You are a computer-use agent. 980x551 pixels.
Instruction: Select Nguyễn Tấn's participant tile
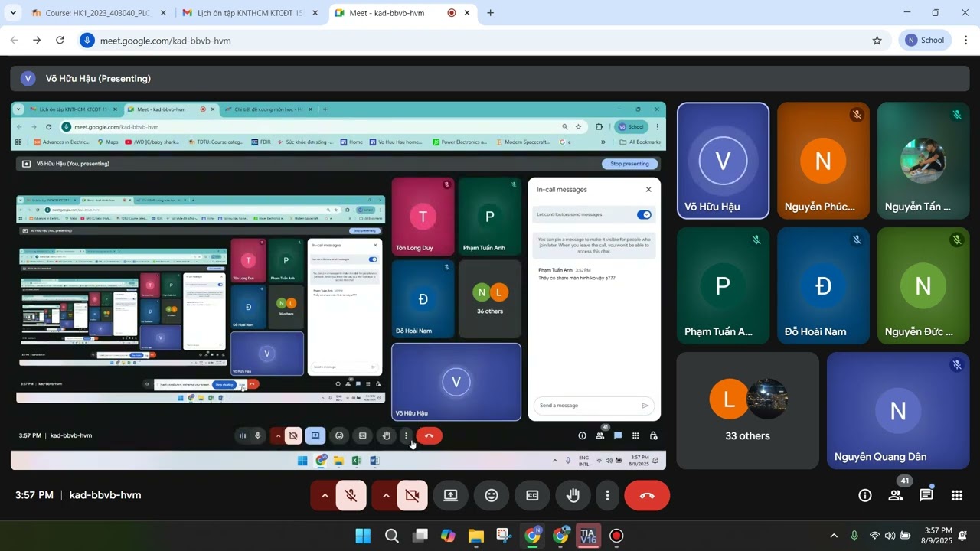[x=923, y=161]
